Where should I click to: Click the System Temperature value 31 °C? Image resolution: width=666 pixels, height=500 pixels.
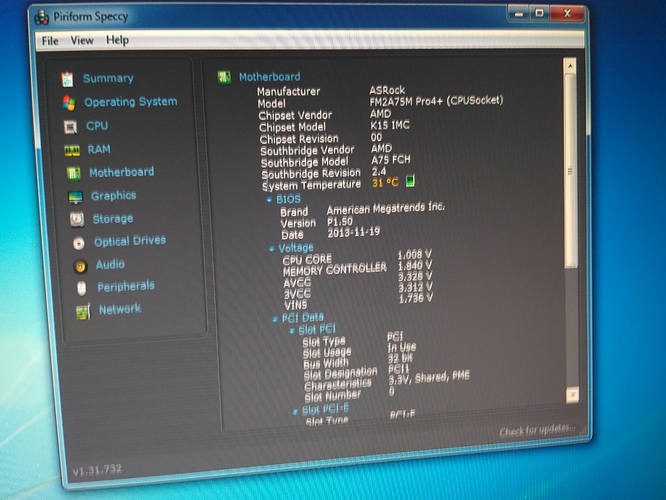pos(385,183)
